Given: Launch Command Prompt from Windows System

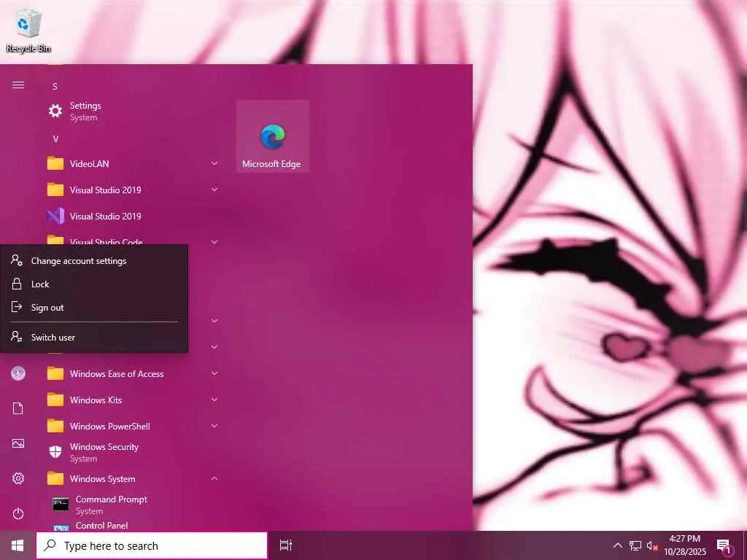Looking at the screenshot, I should point(133,505).
